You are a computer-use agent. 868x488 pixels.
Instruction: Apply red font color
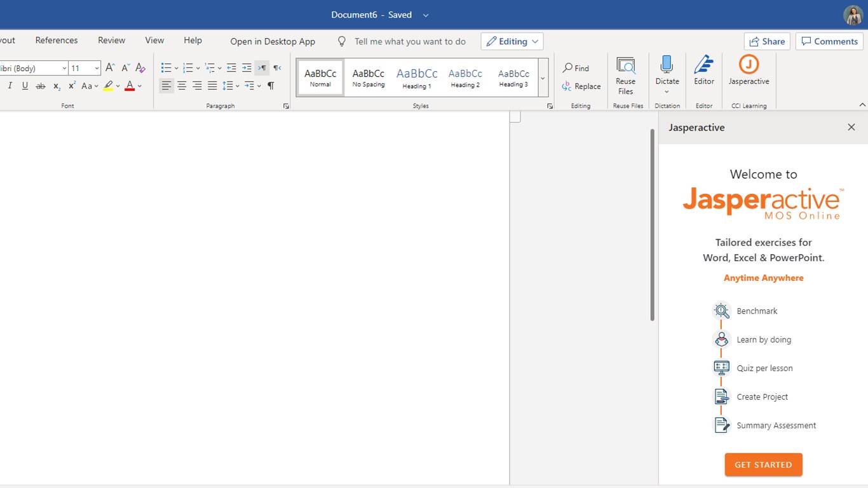(x=130, y=86)
